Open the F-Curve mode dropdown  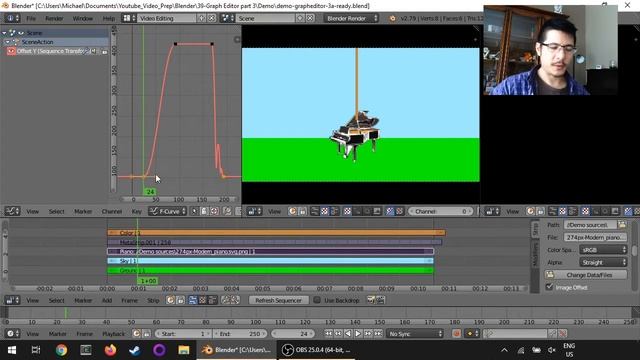168,211
